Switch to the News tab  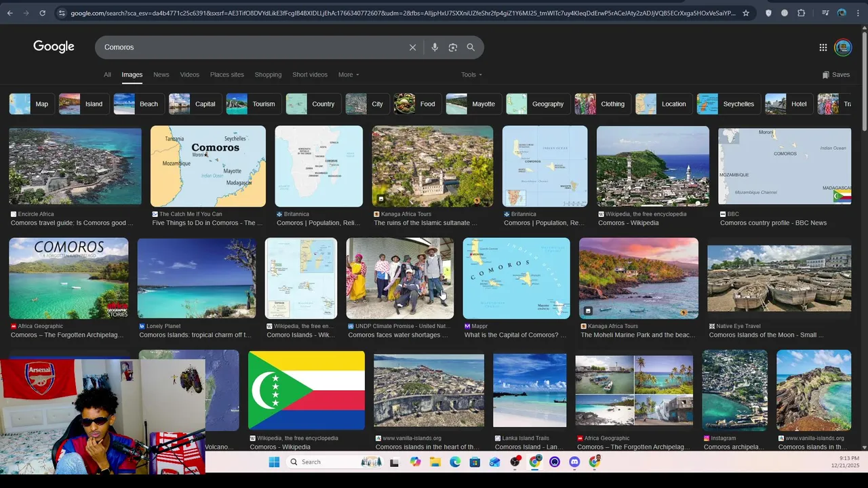(161, 75)
